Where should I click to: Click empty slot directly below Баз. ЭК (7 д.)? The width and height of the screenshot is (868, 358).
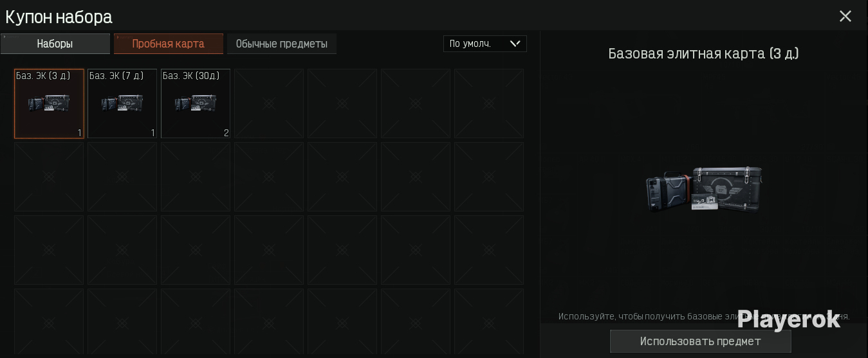(x=122, y=177)
